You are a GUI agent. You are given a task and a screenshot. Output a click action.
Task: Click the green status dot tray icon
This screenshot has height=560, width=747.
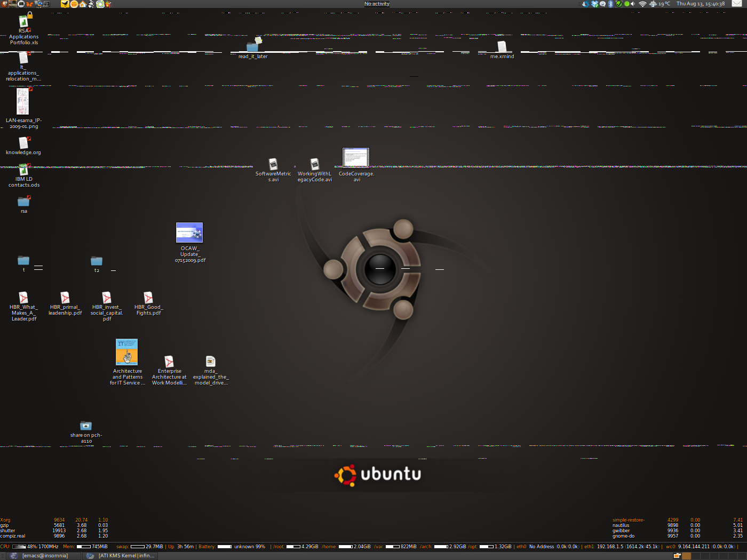[x=626, y=4]
